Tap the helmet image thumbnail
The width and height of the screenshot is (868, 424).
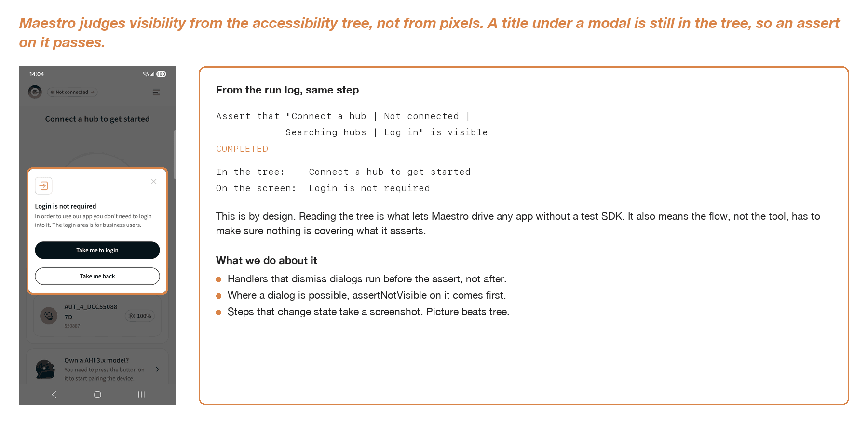tap(45, 369)
